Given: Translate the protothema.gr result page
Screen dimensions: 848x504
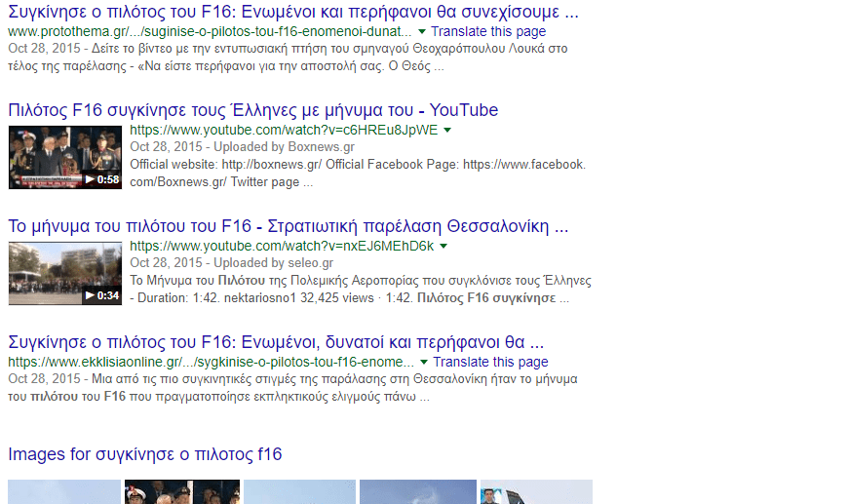Looking at the screenshot, I should coord(488,31).
